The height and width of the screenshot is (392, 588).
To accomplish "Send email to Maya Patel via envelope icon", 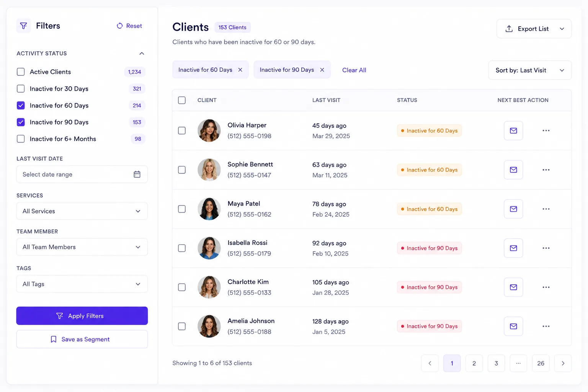I will tap(513, 209).
